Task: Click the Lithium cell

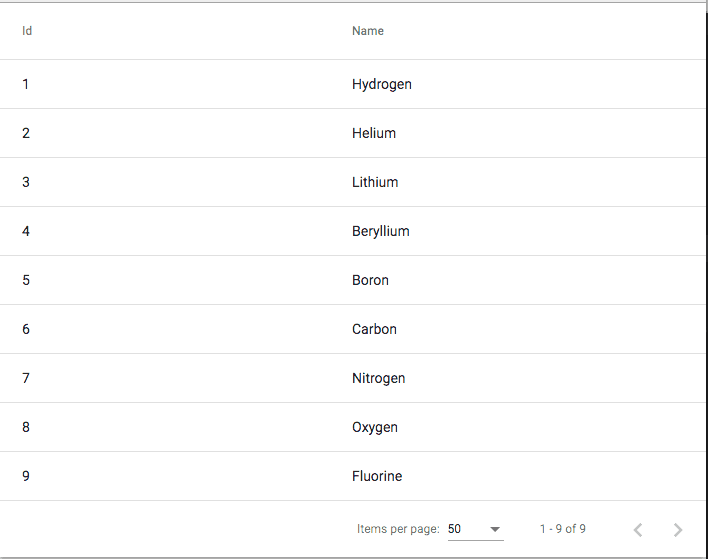Action: [x=375, y=182]
